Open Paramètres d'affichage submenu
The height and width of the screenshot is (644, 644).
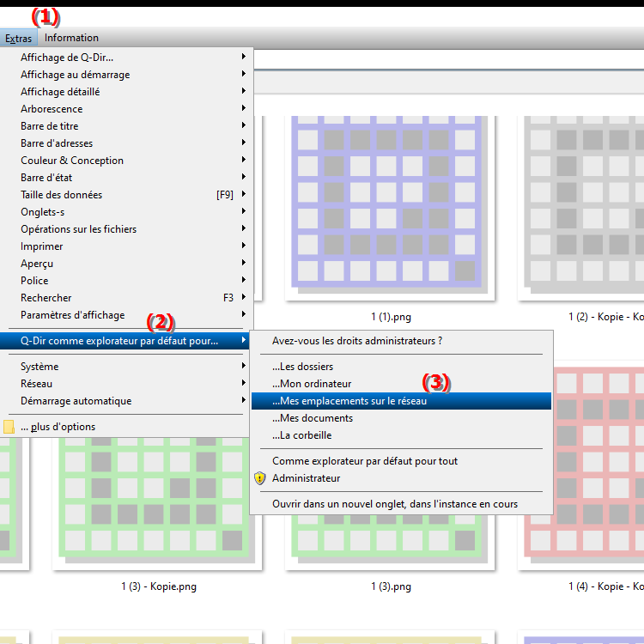pos(125,315)
